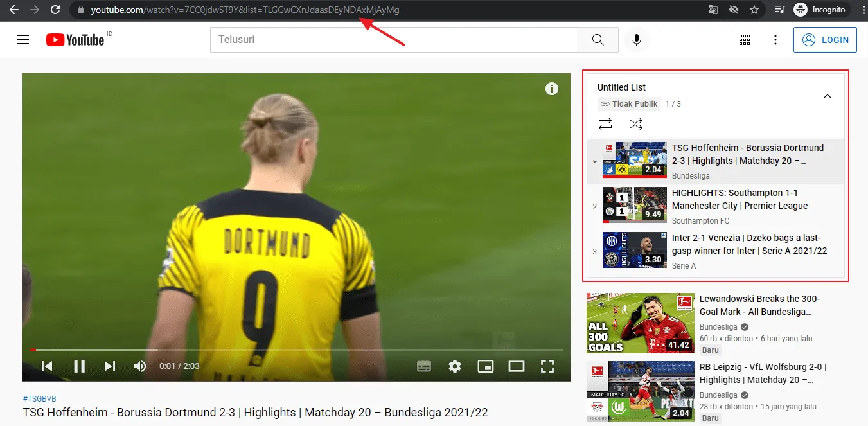Click the Inter Venezia playlist thumbnail

pyautogui.click(x=635, y=250)
